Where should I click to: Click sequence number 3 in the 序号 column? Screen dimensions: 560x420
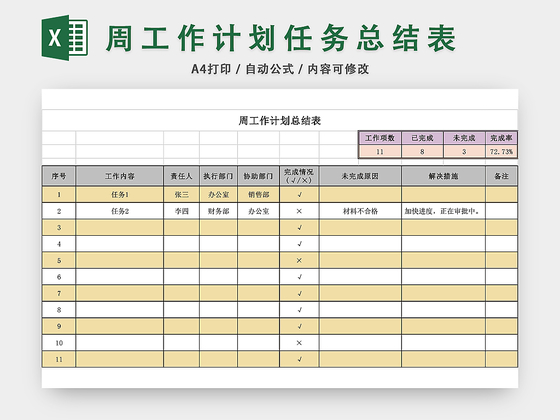coord(59,228)
